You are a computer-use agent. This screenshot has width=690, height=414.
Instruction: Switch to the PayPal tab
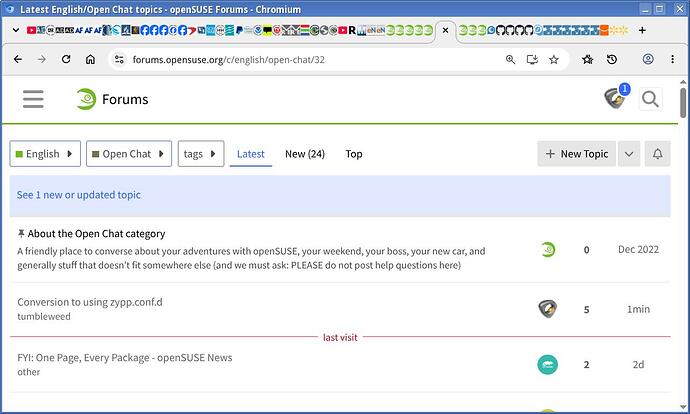tap(239, 30)
